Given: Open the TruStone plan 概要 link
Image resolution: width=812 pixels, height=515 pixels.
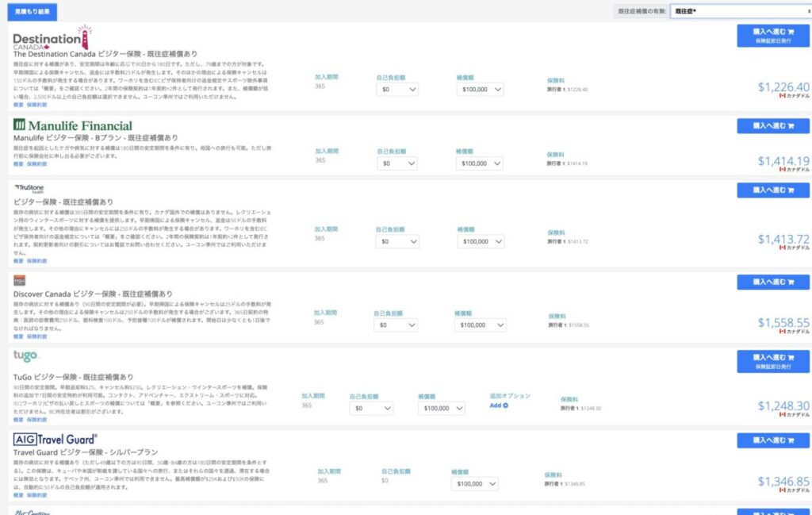Looking at the screenshot, I should point(18,261).
